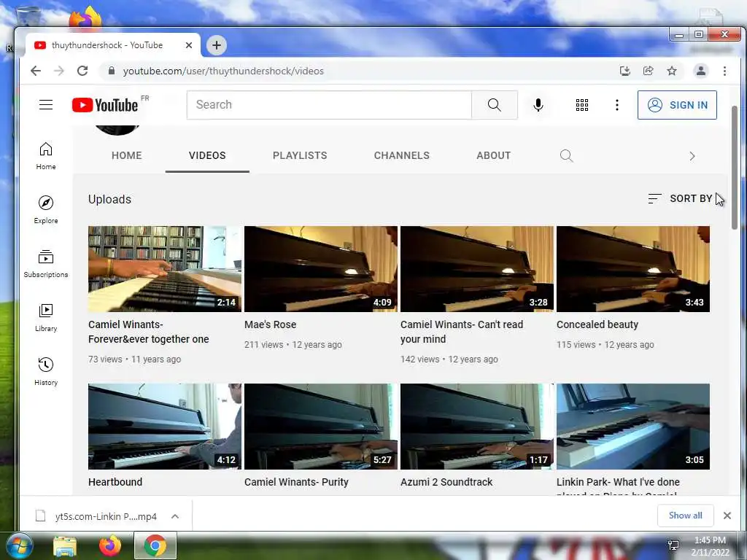Open the CHANNELS tab
This screenshot has width=747, height=560.
pos(402,155)
